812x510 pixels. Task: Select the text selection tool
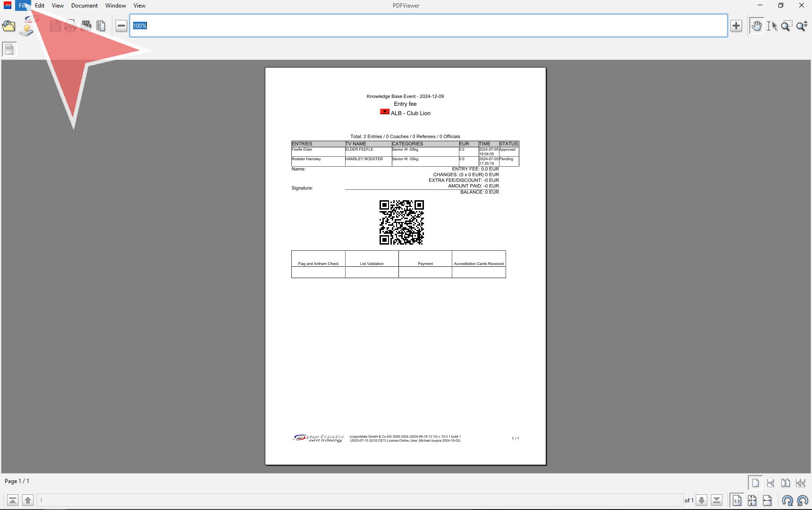click(x=771, y=26)
